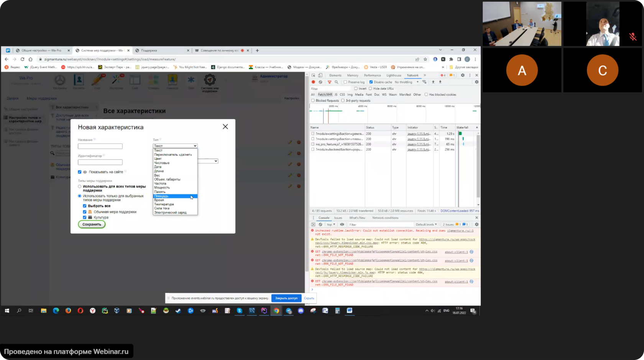This screenshot has width=644, height=360.
Task: Click the Сохранить button
Action: click(x=92, y=224)
